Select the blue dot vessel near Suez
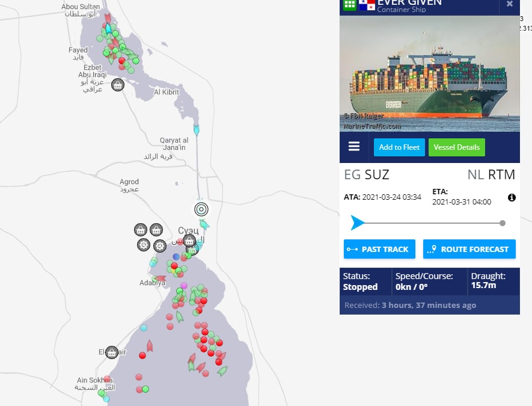532x406 pixels. (176, 257)
